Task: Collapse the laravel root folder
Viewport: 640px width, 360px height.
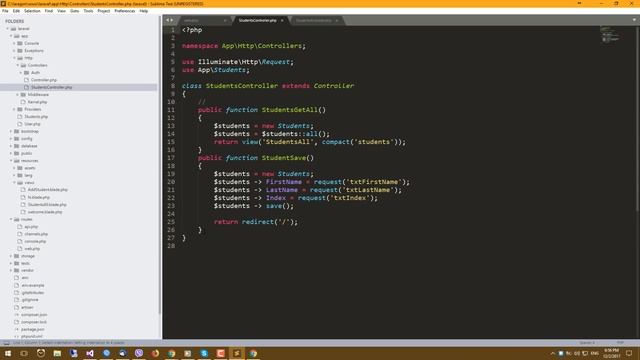Action: 8,29
